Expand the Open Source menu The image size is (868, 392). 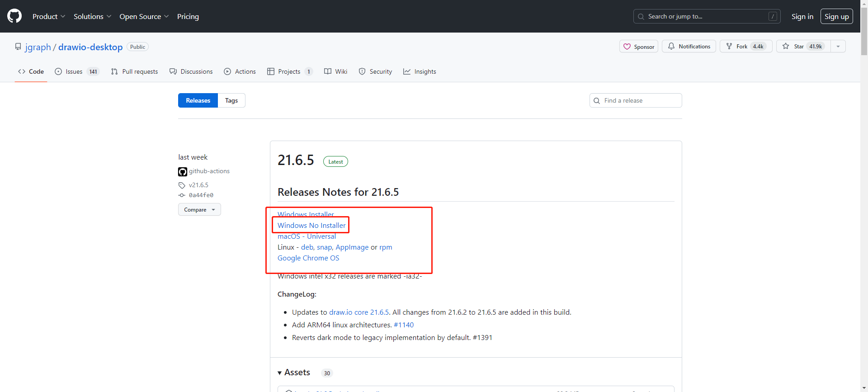pyautogui.click(x=144, y=16)
